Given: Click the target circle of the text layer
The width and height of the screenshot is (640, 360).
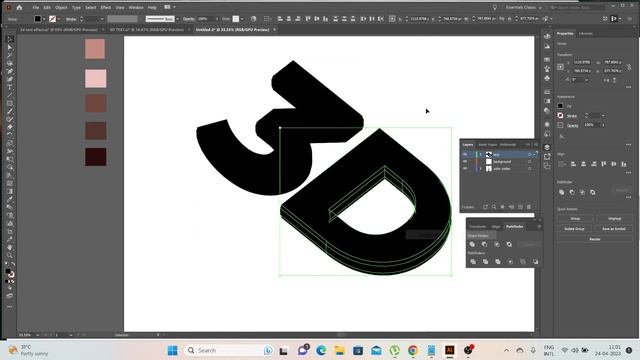Looking at the screenshot, I should click(529, 155).
